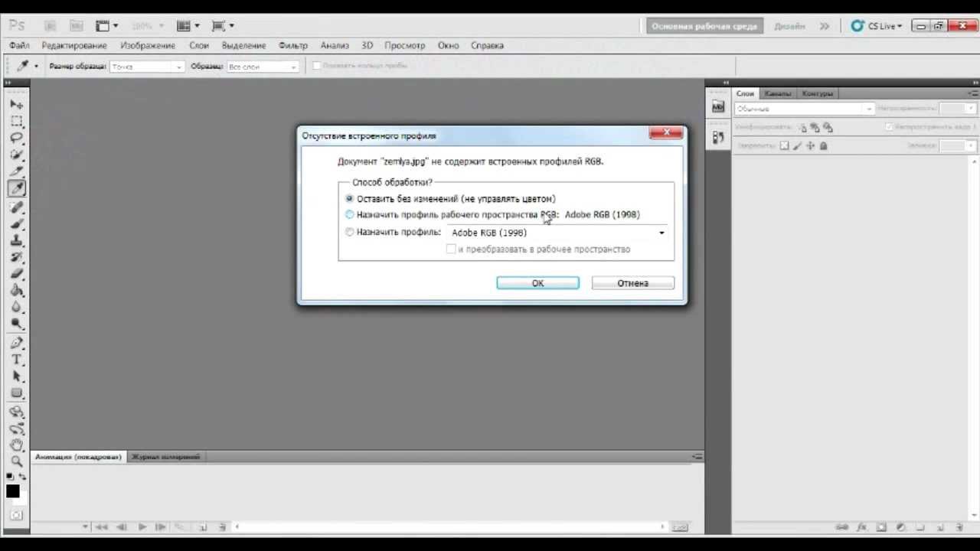This screenshot has width=980, height=551.
Task: Select the History Brush tool
Action: click(16, 257)
